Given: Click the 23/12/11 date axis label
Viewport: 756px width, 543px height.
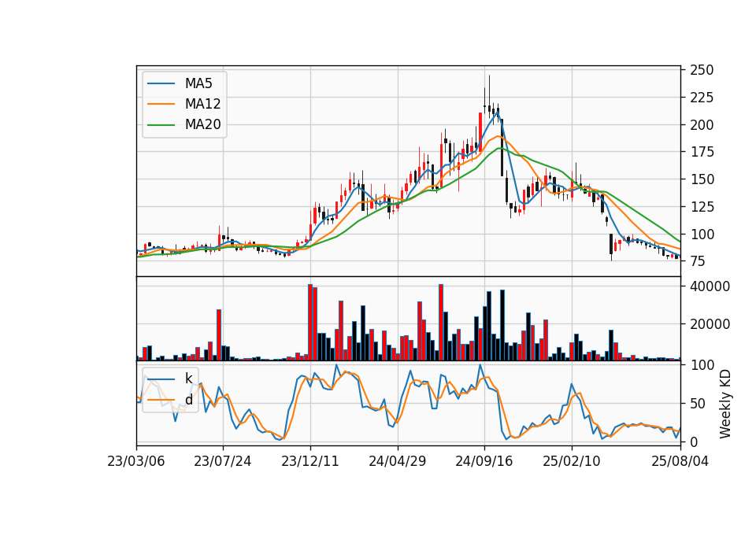Looking at the screenshot, I should [x=310, y=461].
